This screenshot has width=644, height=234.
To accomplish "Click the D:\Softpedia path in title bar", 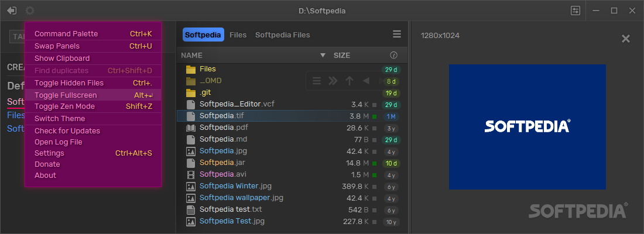I will pyautogui.click(x=322, y=11).
